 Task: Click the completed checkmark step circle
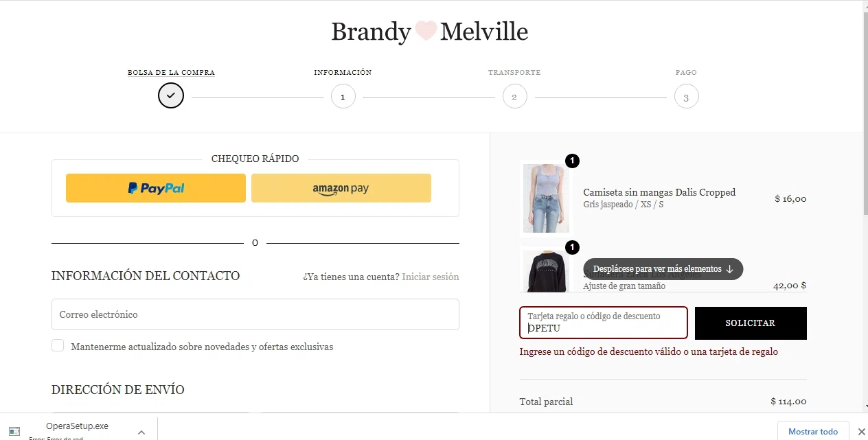pos(171,95)
